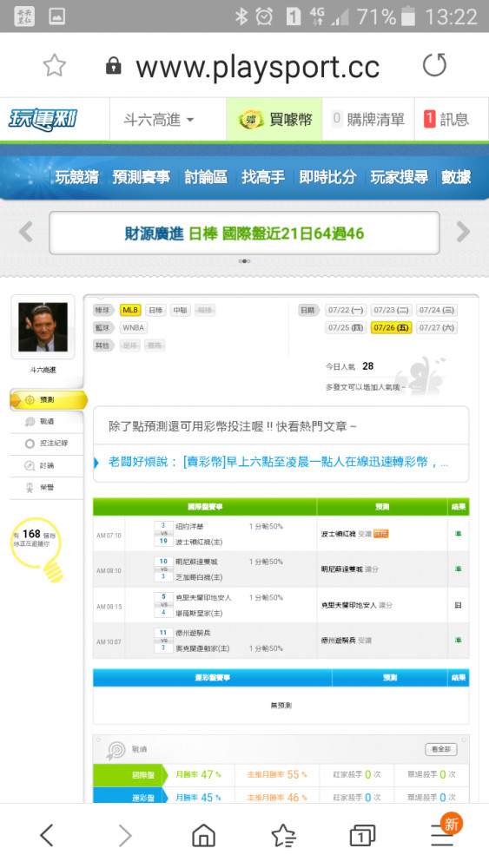Go back with the browser back arrow
This screenshot has height=868, width=489.
click(x=47, y=835)
